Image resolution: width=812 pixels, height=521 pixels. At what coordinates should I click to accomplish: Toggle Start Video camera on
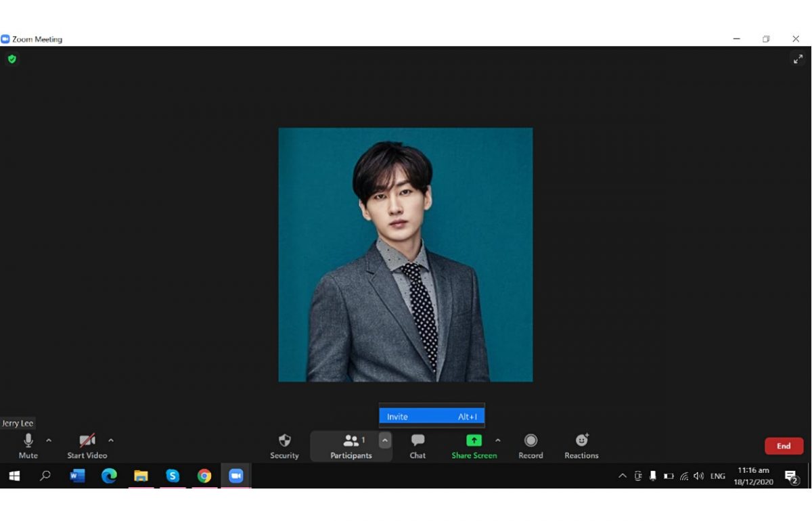point(87,446)
